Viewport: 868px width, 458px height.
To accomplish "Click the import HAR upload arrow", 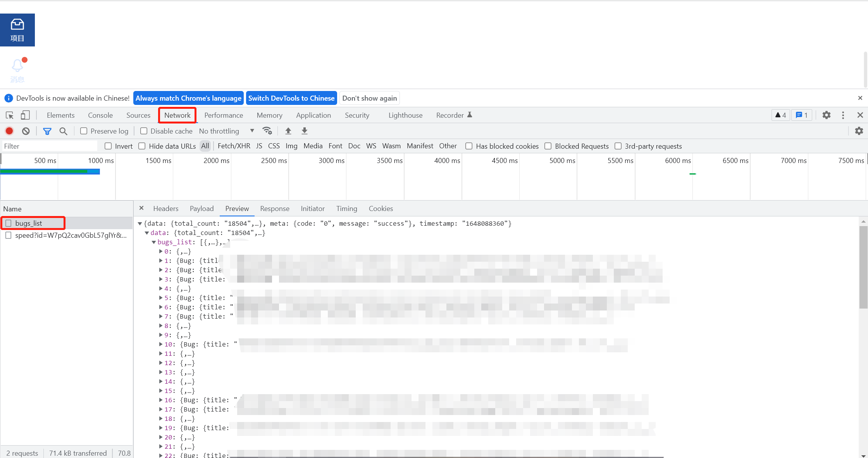I will 288,131.
